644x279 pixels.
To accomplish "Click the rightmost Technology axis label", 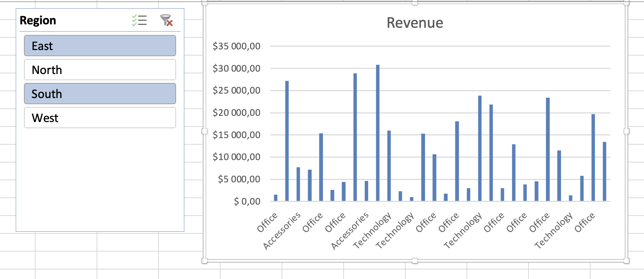I will tap(553, 230).
